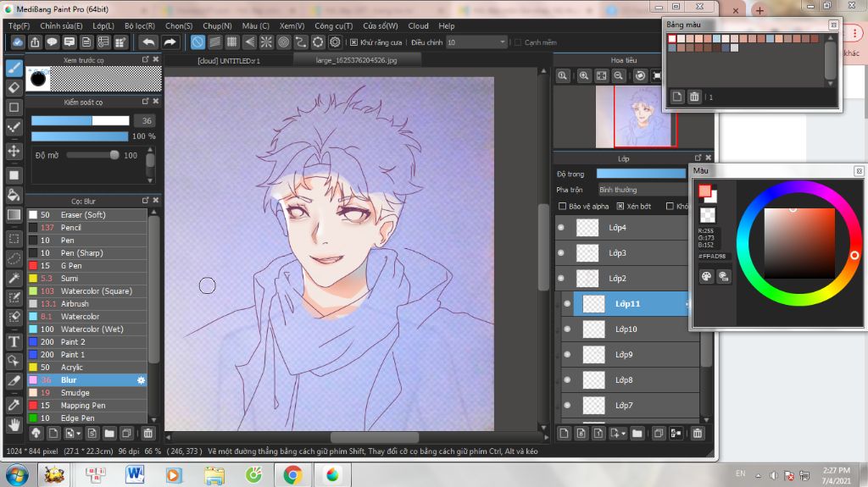Pick a color in the saturation square

pyautogui.click(x=799, y=244)
